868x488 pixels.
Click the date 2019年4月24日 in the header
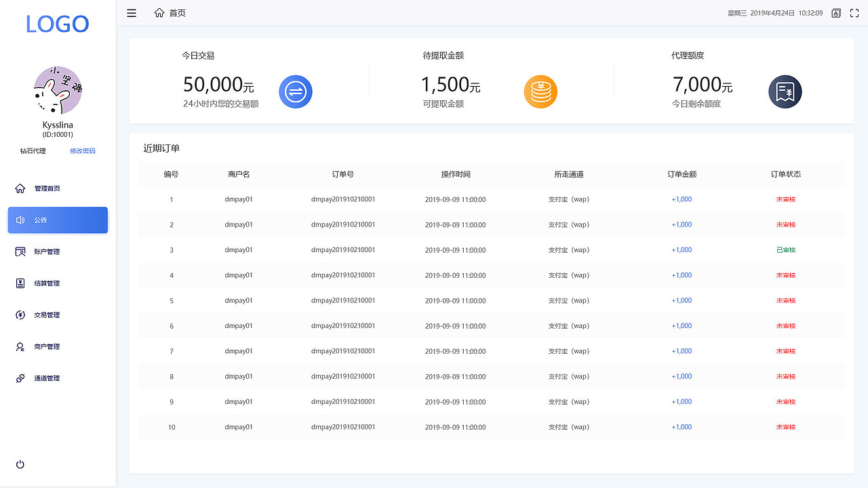pyautogui.click(x=772, y=13)
